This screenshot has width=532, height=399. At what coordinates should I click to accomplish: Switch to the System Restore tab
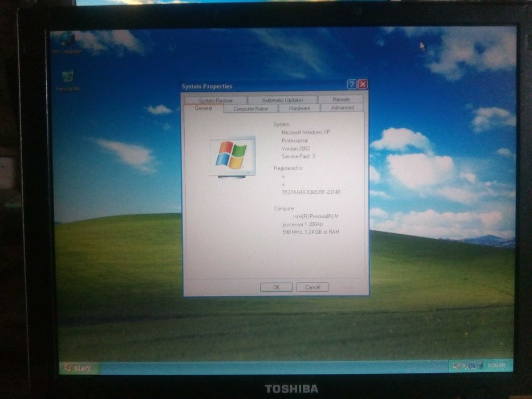coord(216,100)
